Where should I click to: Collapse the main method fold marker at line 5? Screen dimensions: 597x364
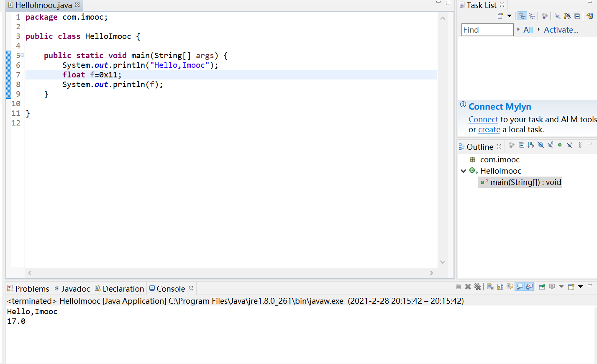(x=23, y=55)
